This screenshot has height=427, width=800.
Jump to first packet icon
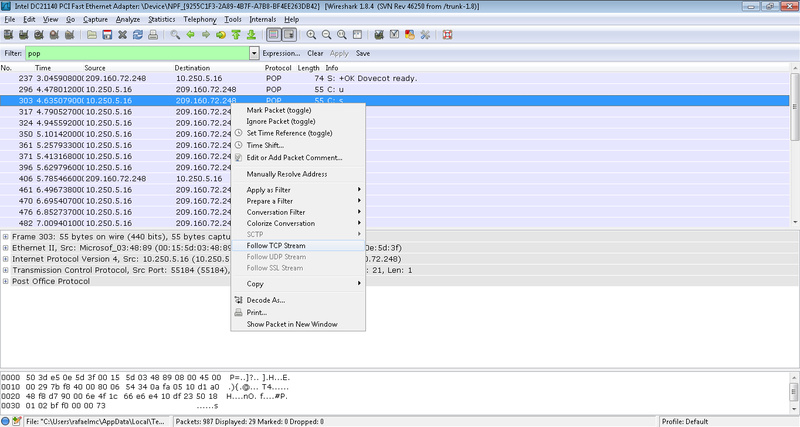[236, 35]
